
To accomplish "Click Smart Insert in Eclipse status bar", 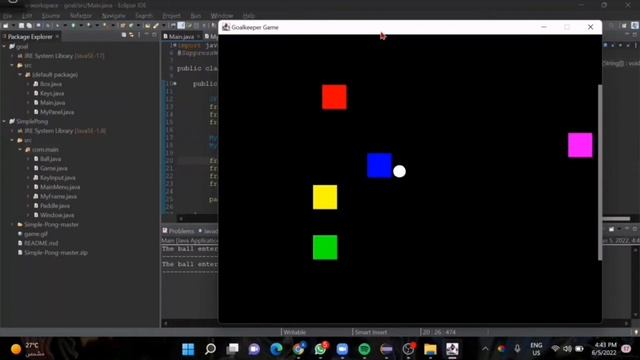I will pyautogui.click(x=371, y=332).
